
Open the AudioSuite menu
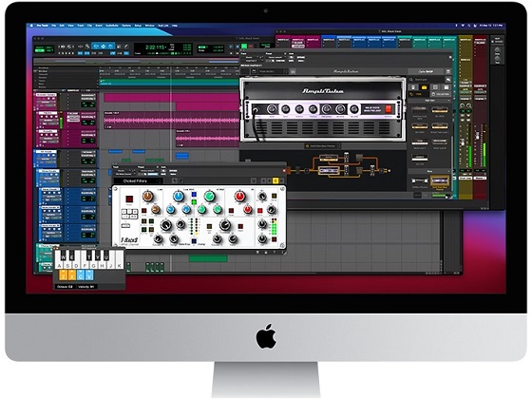pos(112,26)
